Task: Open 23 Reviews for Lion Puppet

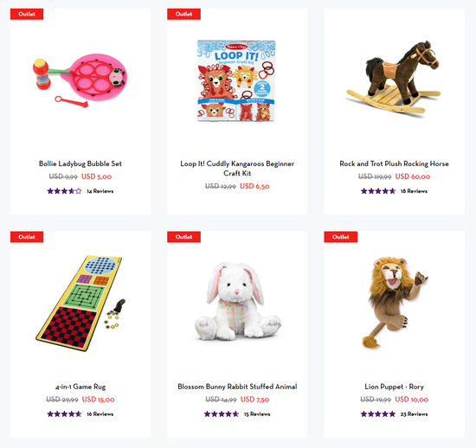Action: [414, 414]
